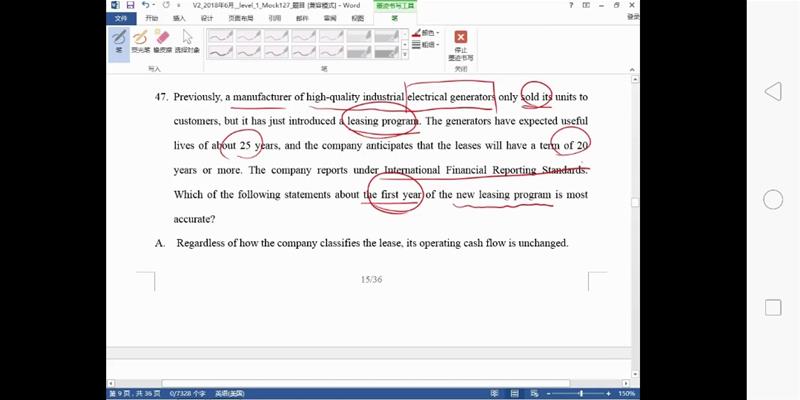Viewport: 800px width, 400px height.
Task: Select the Highlighter tool in ribbon
Action: [140, 41]
